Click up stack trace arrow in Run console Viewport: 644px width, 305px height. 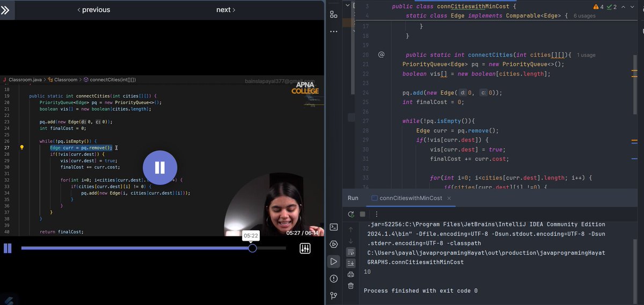pyautogui.click(x=351, y=229)
